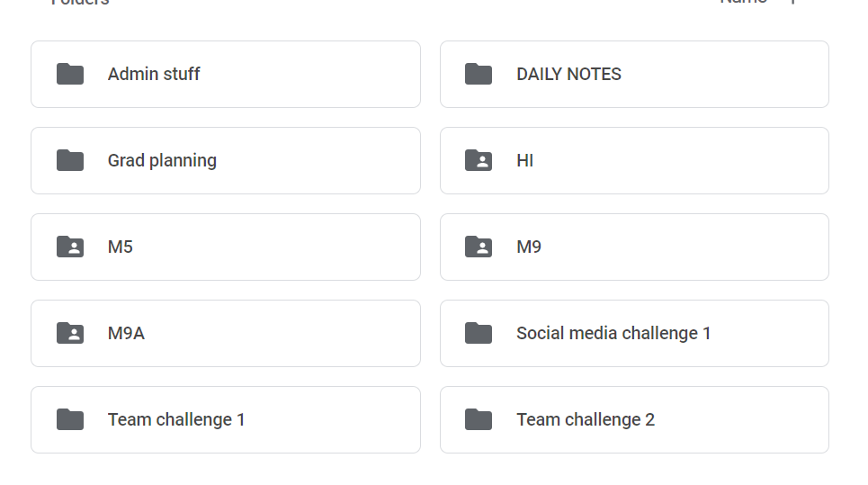The width and height of the screenshot is (868, 485).
Task: Reverse sort direction arrow beside Name
Action: pyautogui.click(x=793, y=2)
